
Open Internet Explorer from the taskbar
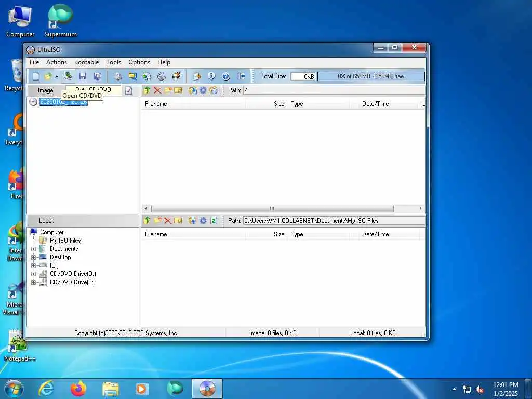pyautogui.click(x=46, y=389)
